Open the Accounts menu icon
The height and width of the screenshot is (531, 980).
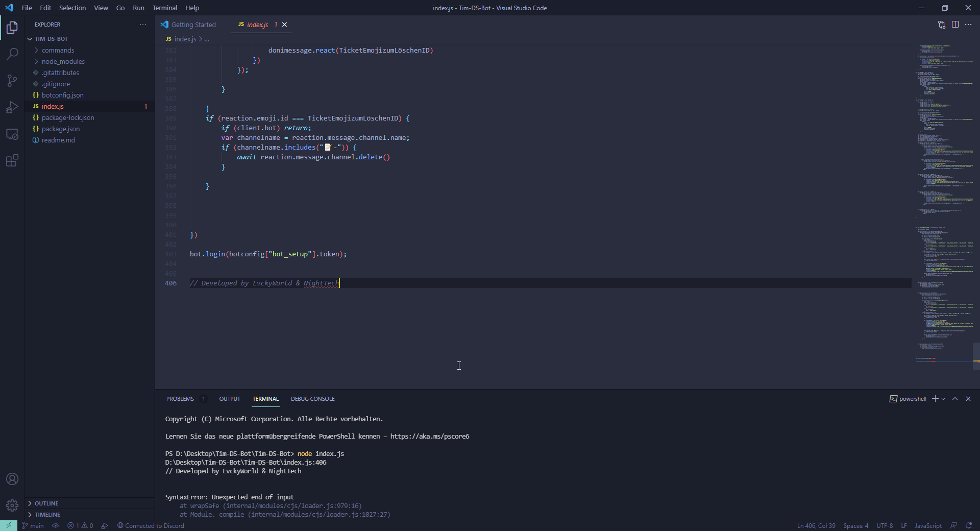12,479
